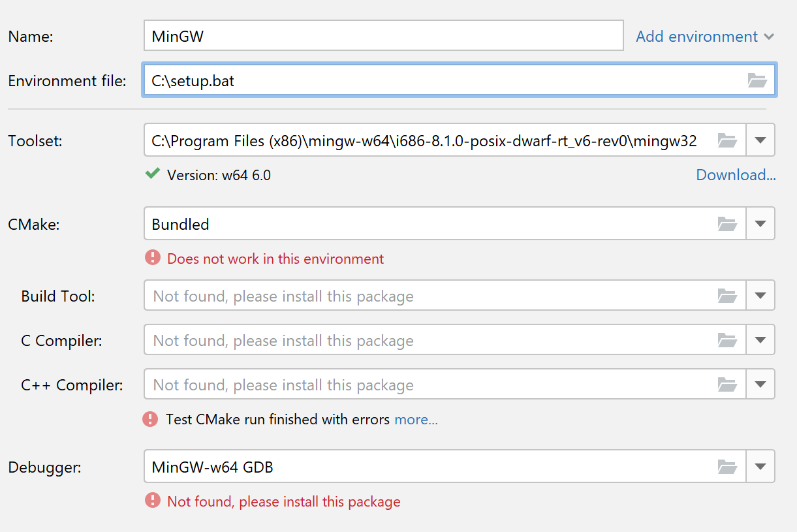The height and width of the screenshot is (532, 797).
Task: Open file browser for Environment file
Action: pos(757,80)
